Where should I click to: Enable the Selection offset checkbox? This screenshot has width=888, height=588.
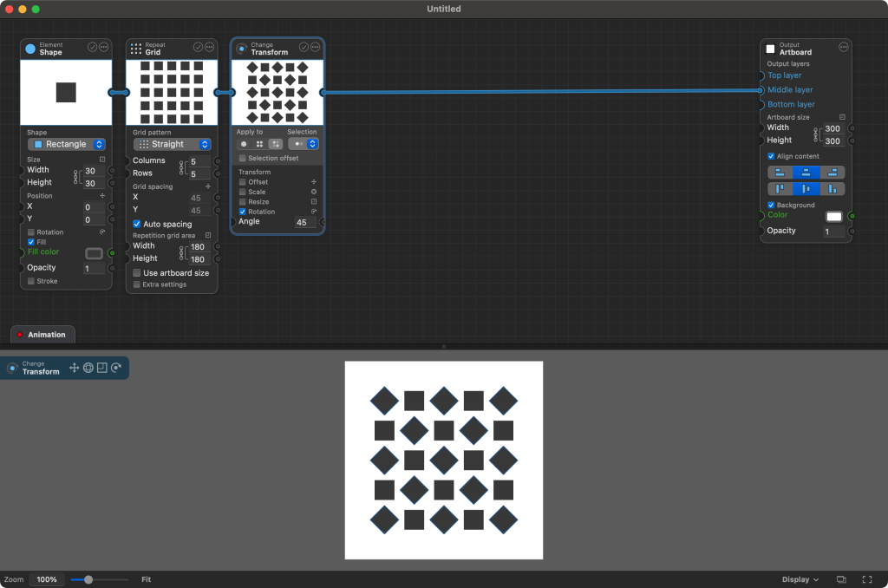pyautogui.click(x=243, y=158)
